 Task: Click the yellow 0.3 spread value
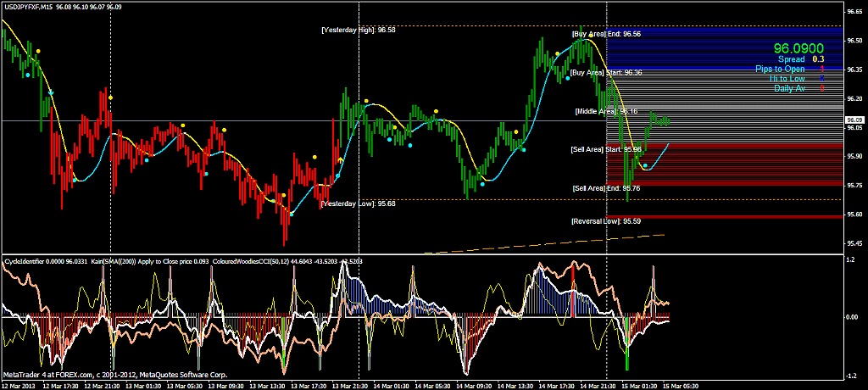(x=818, y=59)
